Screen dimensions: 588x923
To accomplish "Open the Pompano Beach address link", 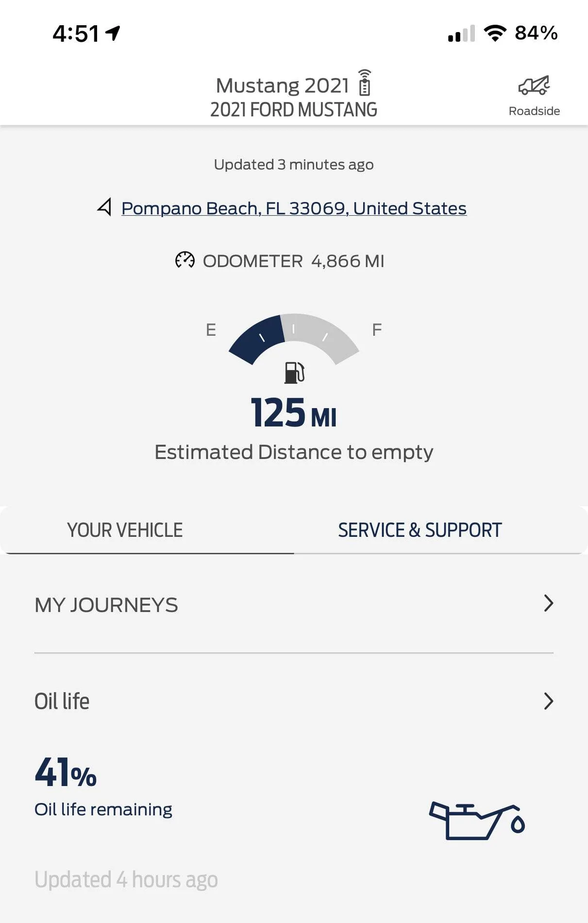I will click(294, 208).
